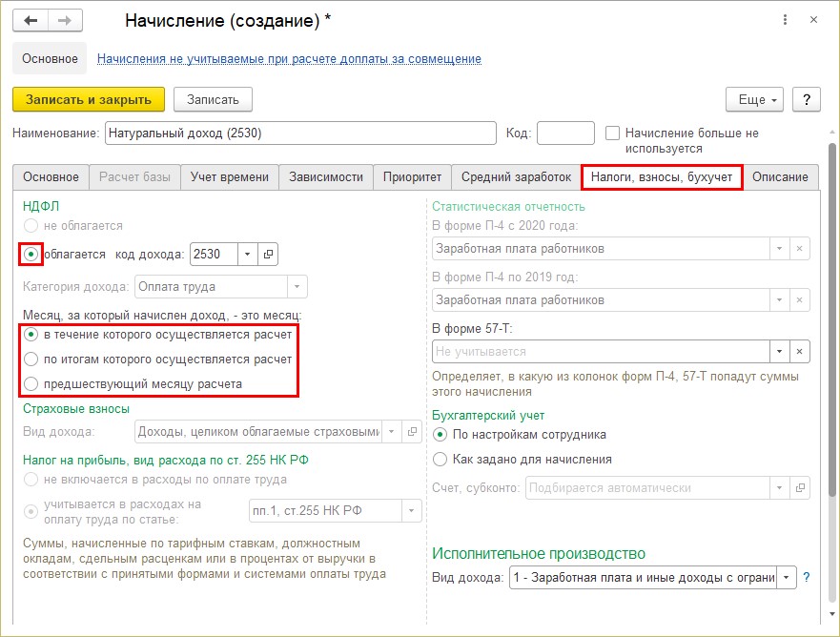
Task: Expand the страховые взносы Вид дохода dropdown
Action: tap(392, 432)
